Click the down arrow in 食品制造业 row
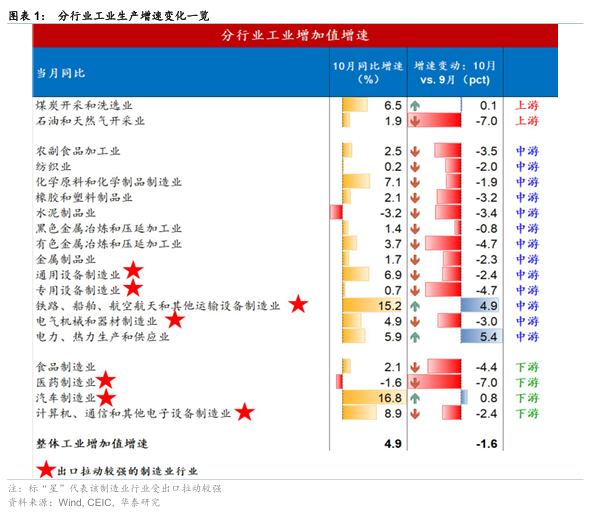Screen dimensions: 591x513 (415, 367)
